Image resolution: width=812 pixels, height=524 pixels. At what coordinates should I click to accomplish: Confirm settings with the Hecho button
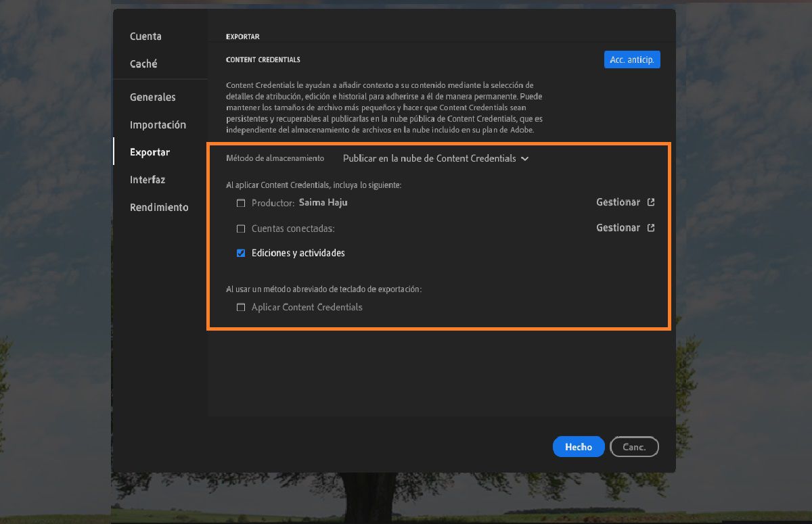tap(579, 446)
